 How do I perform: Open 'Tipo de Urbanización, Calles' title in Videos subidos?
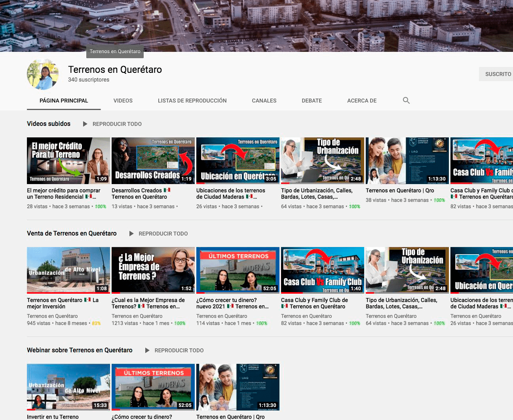point(317,194)
